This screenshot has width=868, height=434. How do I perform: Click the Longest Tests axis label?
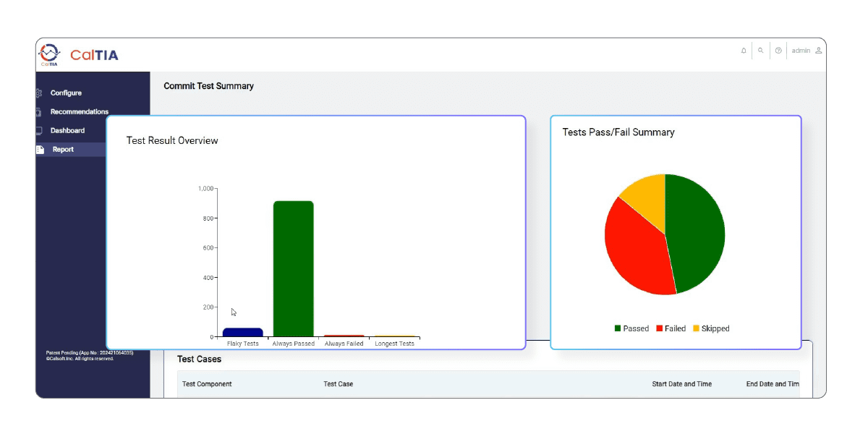(x=395, y=344)
